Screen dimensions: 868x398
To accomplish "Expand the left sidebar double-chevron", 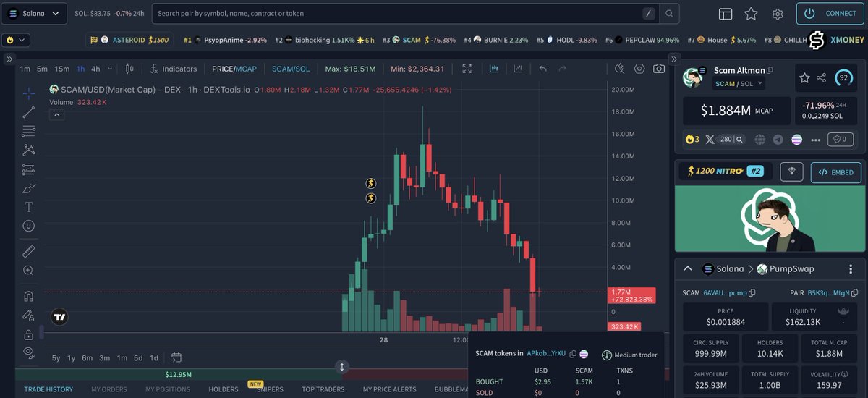I will pos(9,59).
